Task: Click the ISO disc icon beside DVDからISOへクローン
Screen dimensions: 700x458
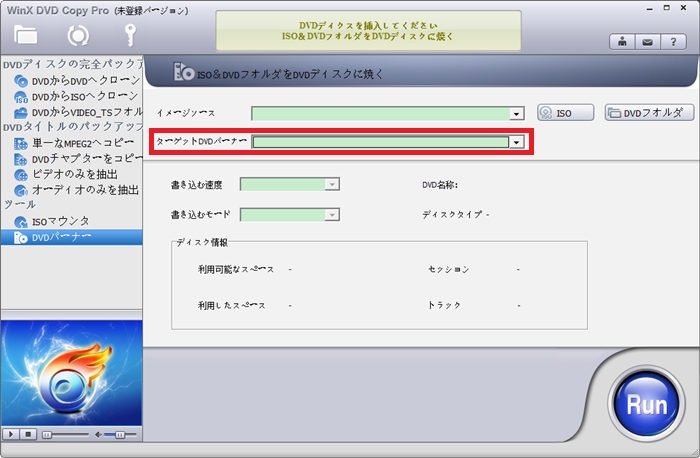Action: [x=21, y=97]
